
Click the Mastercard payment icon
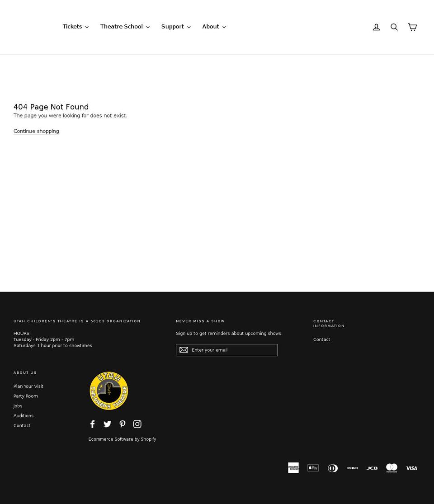coord(392,468)
